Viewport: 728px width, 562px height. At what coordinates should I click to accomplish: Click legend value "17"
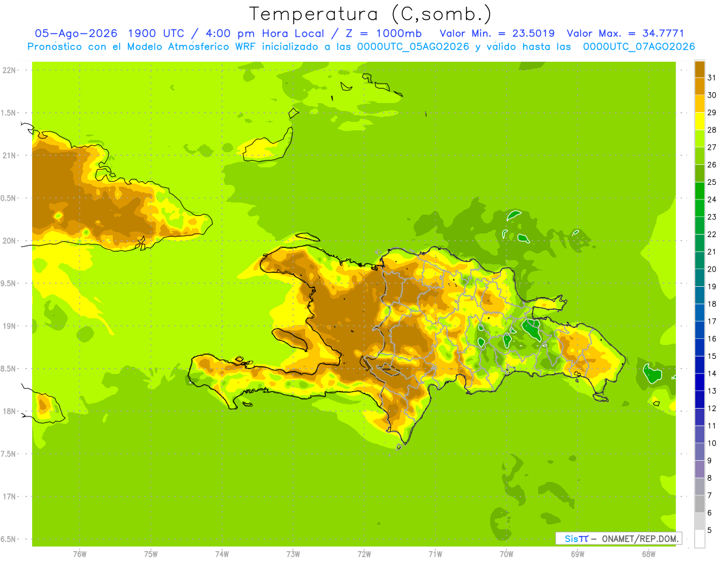click(712, 321)
